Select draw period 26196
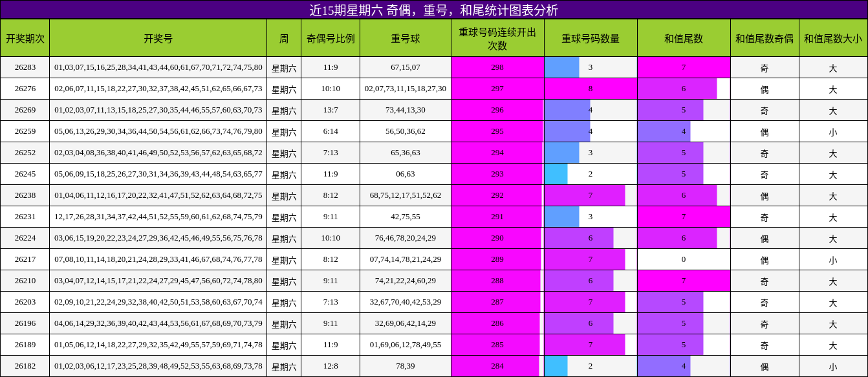 click(x=25, y=323)
